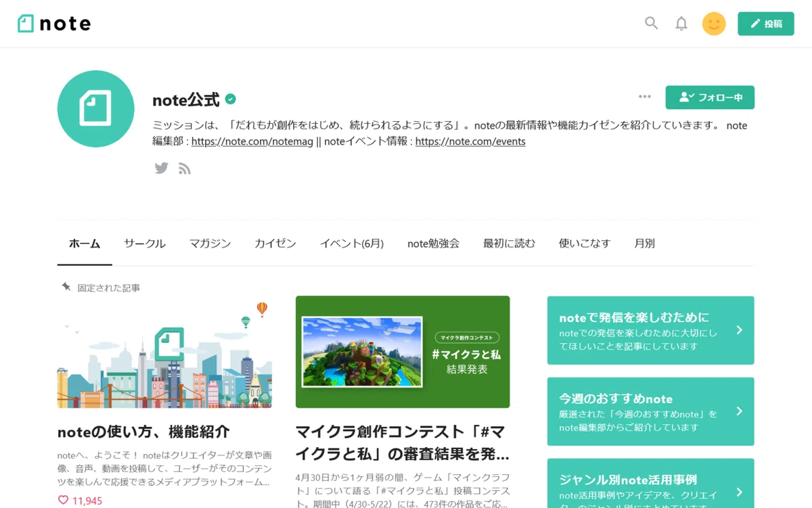Viewport: 812px width, 508px height.
Task: Select the ホーム tab
Action: pyautogui.click(x=85, y=244)
